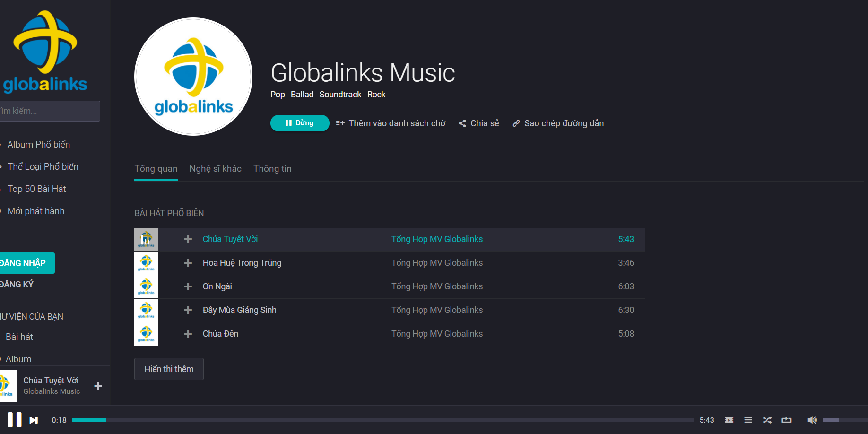The height and width of the screenshot is (434, 868).
Task: Switch to the Nghệ sĩ khác tab
Action: (215, 169)
